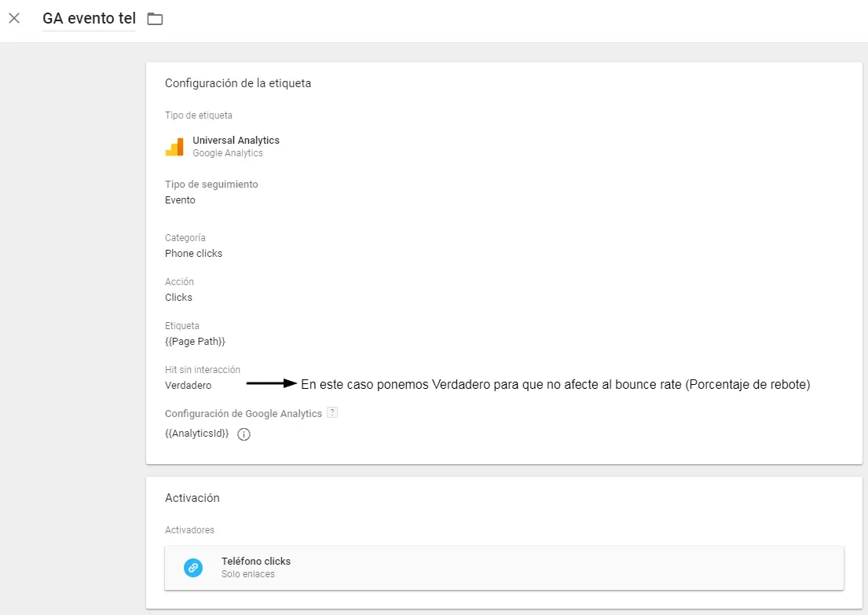Viewport: 868px width, 615px height.
Task: Select the Universal Analytics tag type text
Action: coord(236,140)
